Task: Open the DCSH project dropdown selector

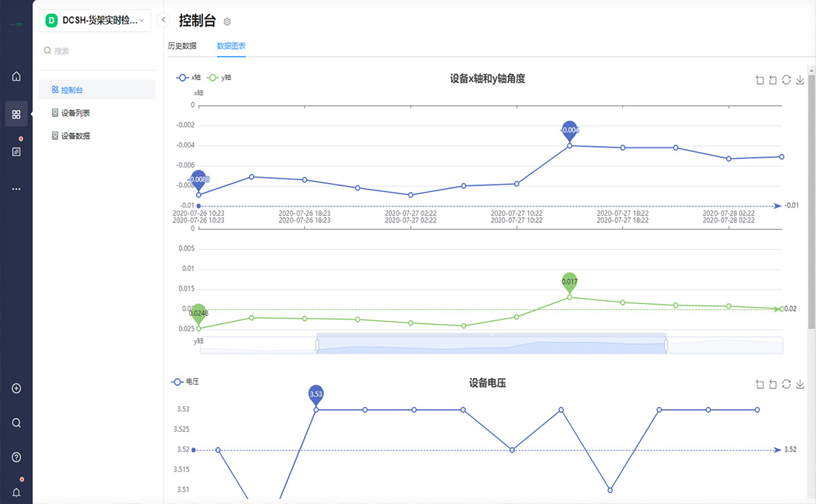Action: 95,21
